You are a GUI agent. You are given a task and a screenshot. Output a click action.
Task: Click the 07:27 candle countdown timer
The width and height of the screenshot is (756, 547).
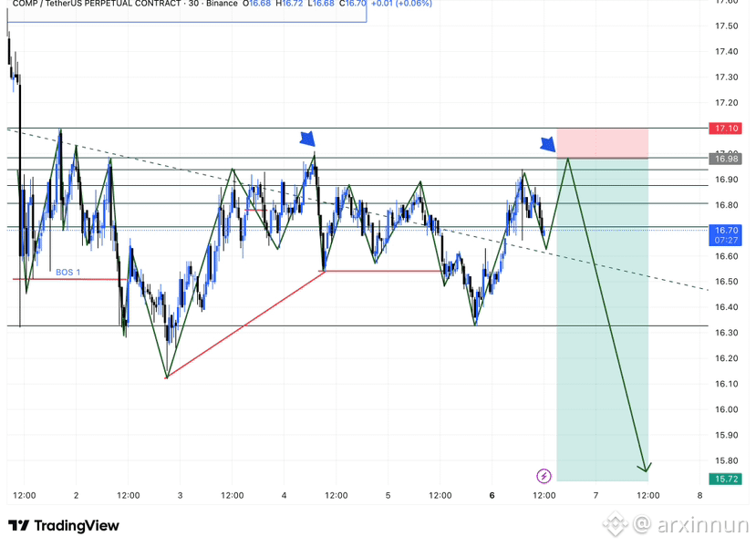pyautogui.click(x=726, y=241)
